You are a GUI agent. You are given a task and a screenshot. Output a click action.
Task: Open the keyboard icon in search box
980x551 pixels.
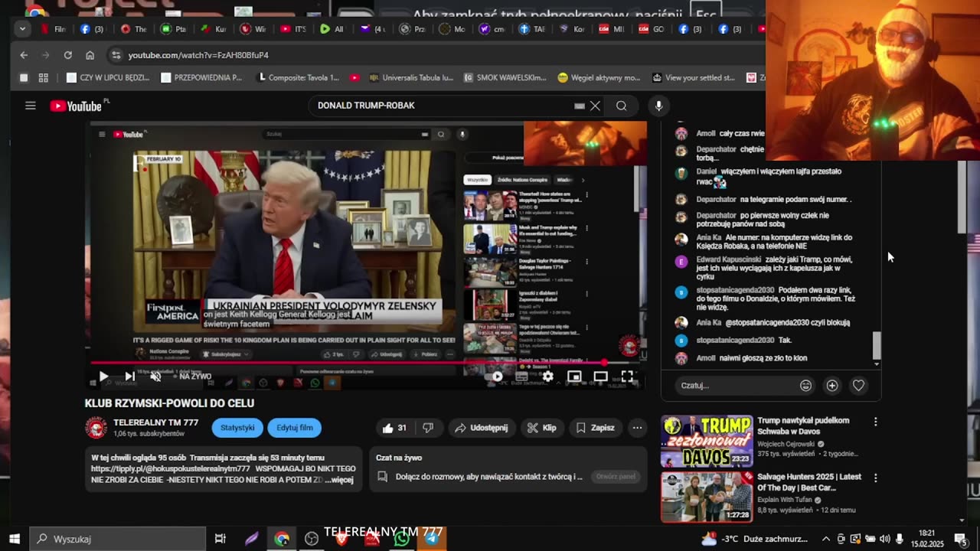(580, 106)
